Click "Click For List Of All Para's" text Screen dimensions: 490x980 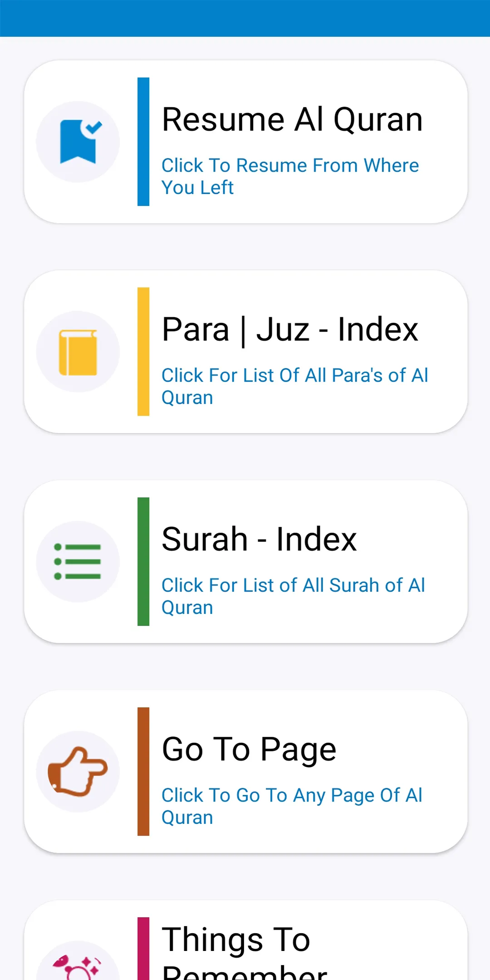294,386
